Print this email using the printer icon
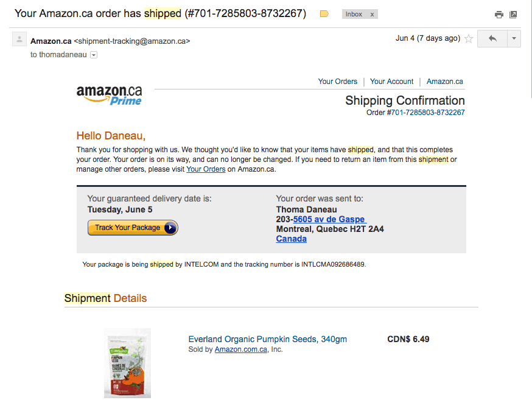 tap(499, 15)
